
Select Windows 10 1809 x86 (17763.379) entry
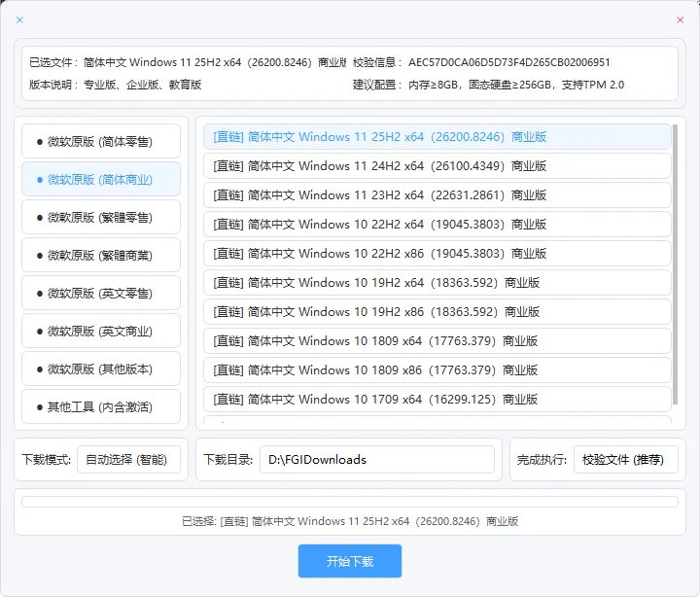[437, 370]
